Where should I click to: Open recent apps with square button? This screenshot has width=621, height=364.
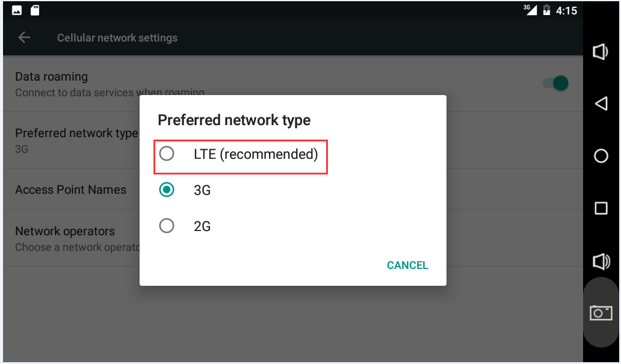(600, 208)
